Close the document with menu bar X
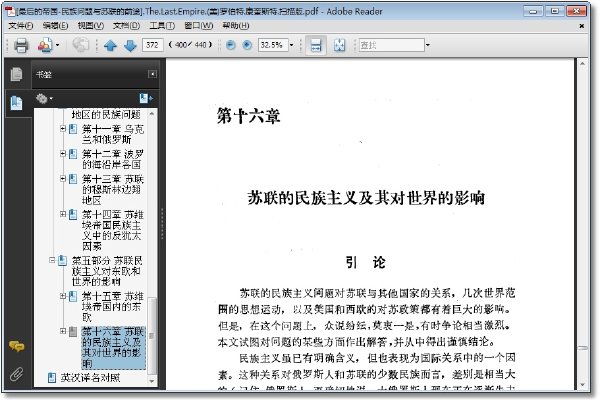 (582, 26)
